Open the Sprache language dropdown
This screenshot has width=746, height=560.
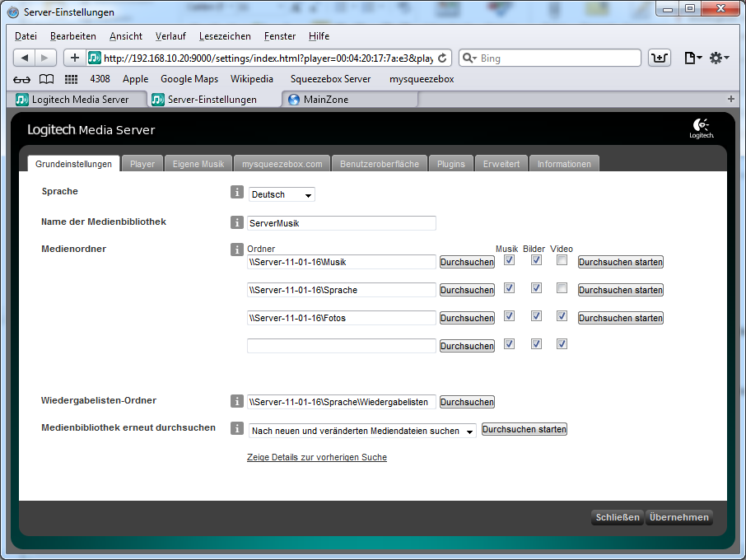282,195
